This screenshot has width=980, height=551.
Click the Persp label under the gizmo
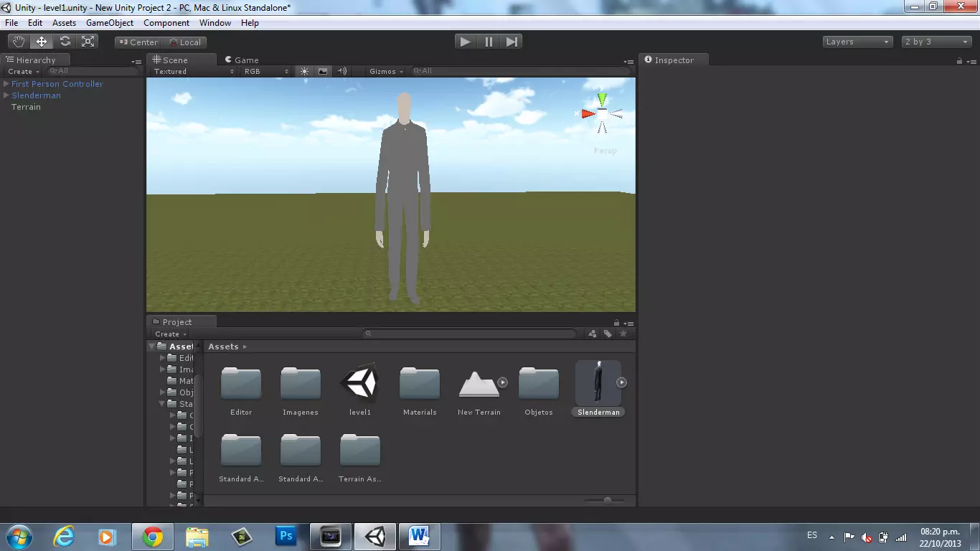[605, 151]
